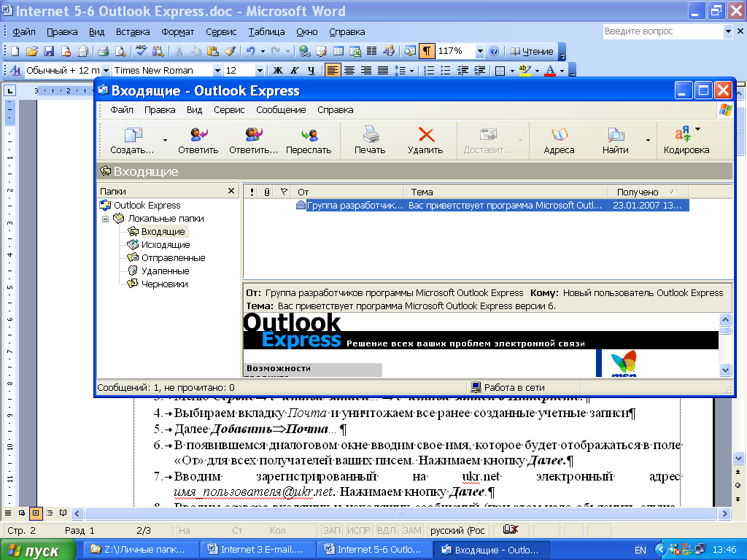Toggle Italic К formatting in Word
The image size is (747, 560).
click(295, 71)
